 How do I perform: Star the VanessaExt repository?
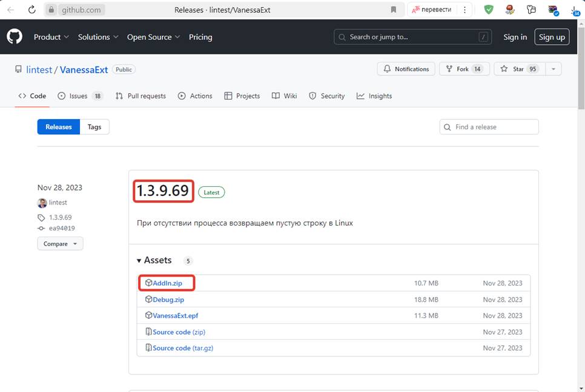tap(512, 69)
